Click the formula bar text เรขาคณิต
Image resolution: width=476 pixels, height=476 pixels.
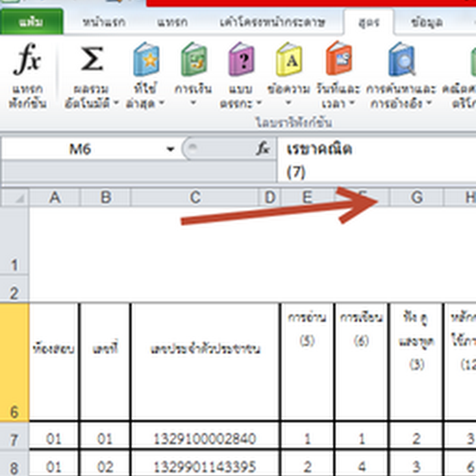319,149
